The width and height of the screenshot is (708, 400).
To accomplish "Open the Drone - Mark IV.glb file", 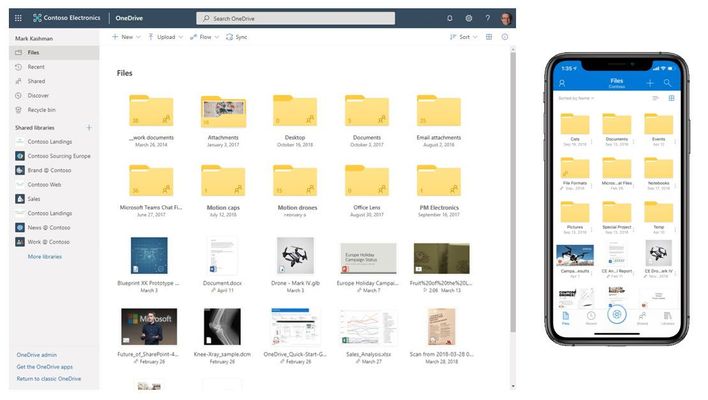I will pos(295,256).
